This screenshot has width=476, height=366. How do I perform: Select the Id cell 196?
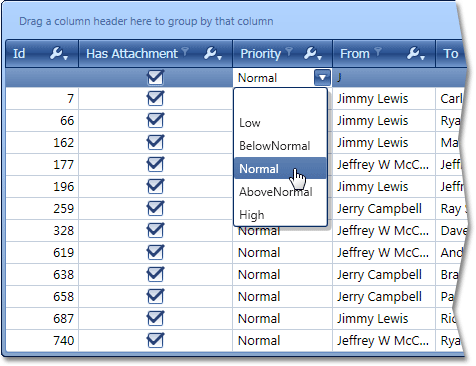pyautogui.click(x=42, y=186)
